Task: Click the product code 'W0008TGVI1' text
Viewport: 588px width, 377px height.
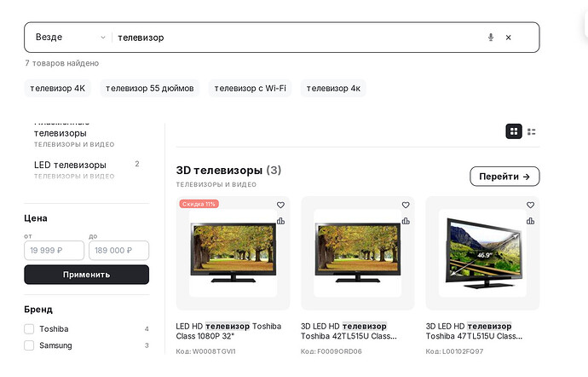Action: [x=214, y=351]
